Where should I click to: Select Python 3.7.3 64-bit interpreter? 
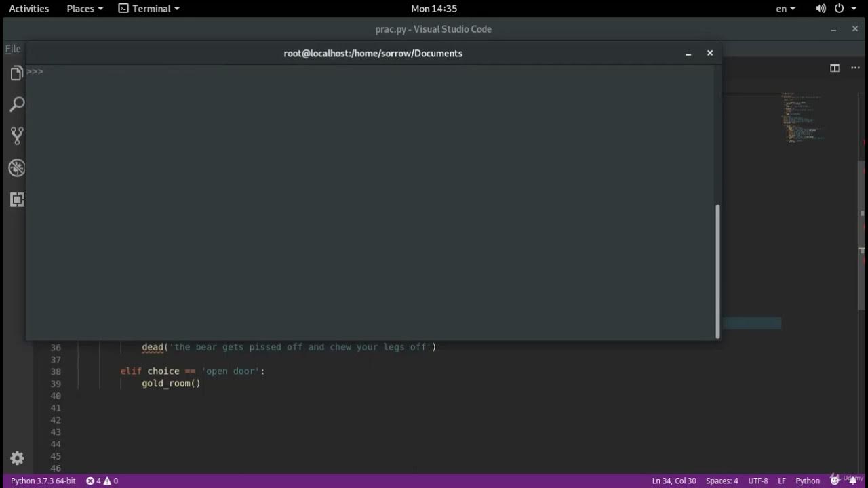click(43, 481)
